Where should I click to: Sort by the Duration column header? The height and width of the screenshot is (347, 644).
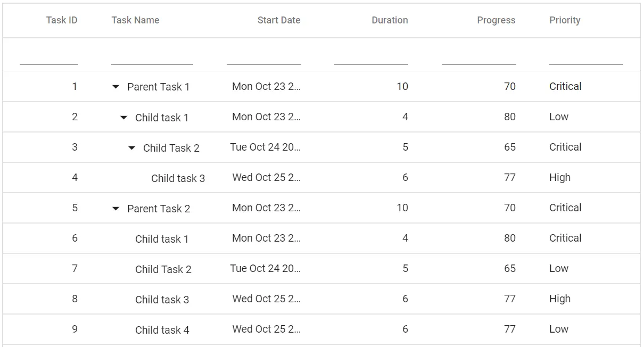tap(390, 20)
